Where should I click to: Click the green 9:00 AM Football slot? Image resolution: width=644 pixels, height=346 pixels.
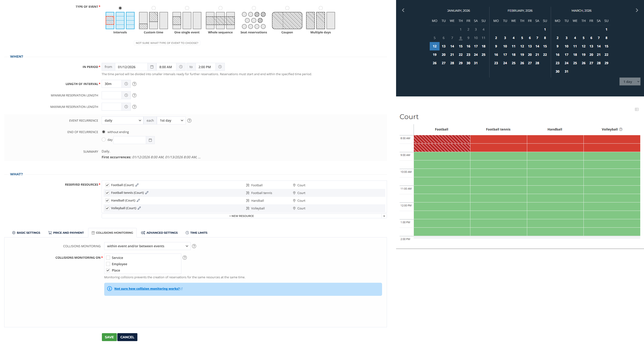(442, 156)
